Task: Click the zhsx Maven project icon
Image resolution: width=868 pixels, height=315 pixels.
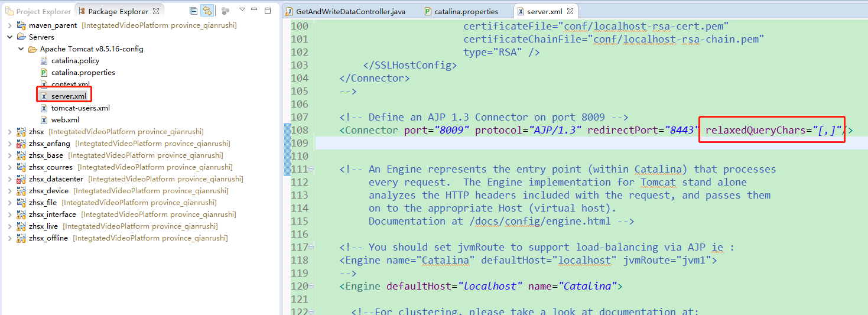Action: click(22, 131)
